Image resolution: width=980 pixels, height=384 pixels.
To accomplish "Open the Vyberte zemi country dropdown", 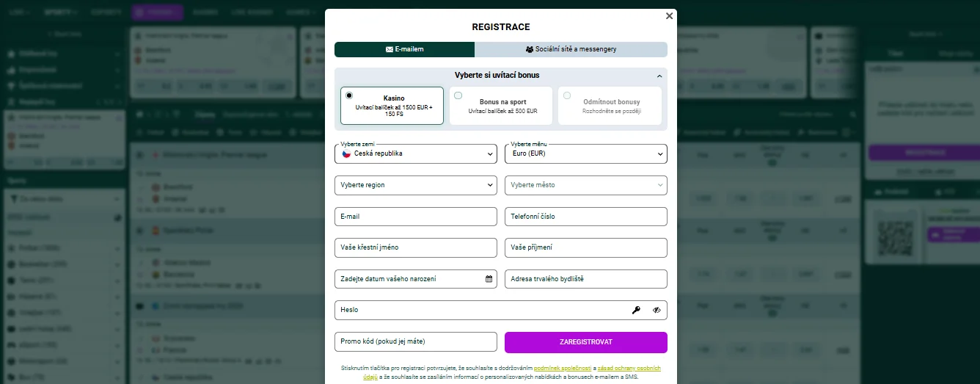I will click(415, 153).
